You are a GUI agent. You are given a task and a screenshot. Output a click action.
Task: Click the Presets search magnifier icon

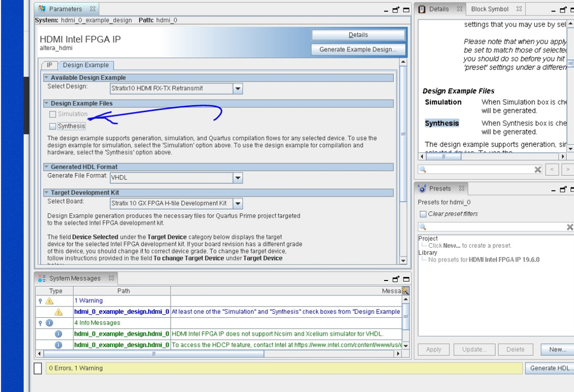tap(422, 227)
